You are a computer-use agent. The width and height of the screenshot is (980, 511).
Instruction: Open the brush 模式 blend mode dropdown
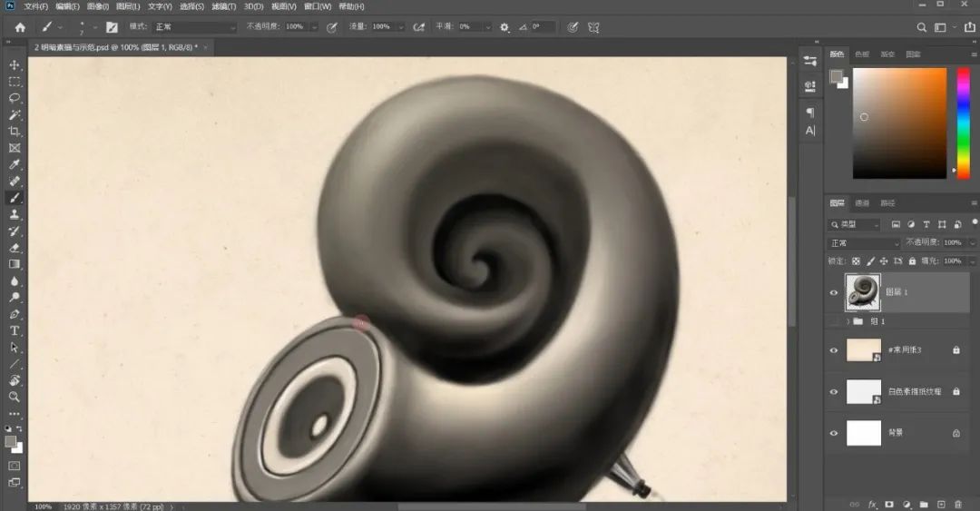click(195, 27)
